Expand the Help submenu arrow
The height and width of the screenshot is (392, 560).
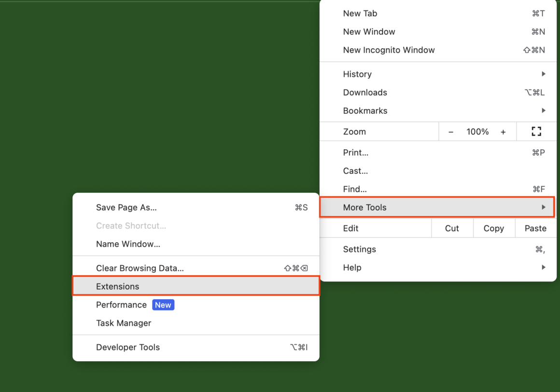[543, 267]
